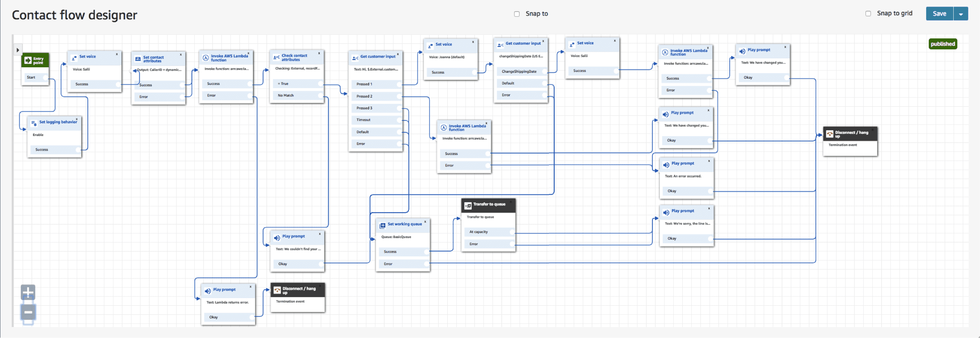Click the ChangeShippingDate branch row
The width and height of the screenshot is (980, 338).
[x=521, y=71]
